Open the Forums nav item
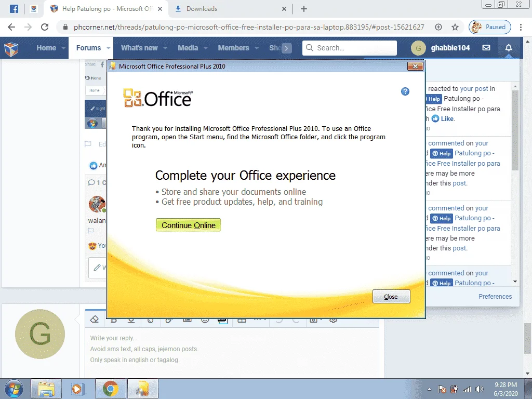Viewport: 532px width, 399px height. click(x=88, y=48)
